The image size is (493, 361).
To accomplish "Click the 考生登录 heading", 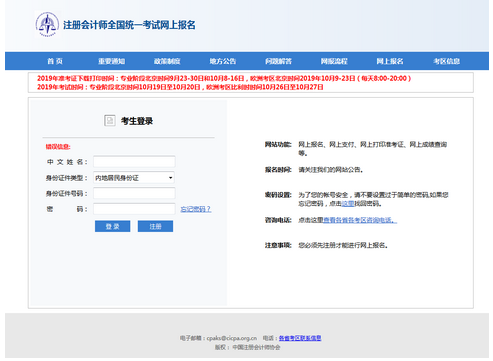I will (x=137, y=121).
